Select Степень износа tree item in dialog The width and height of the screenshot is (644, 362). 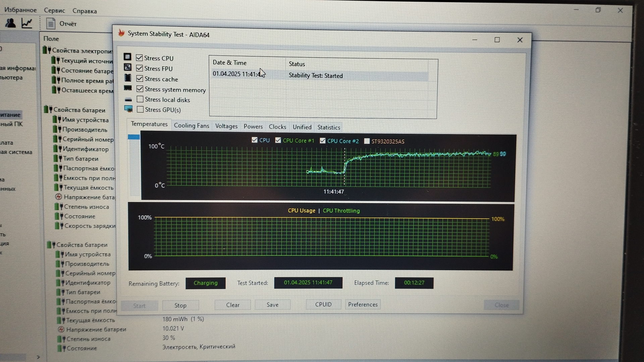point(86,207)
